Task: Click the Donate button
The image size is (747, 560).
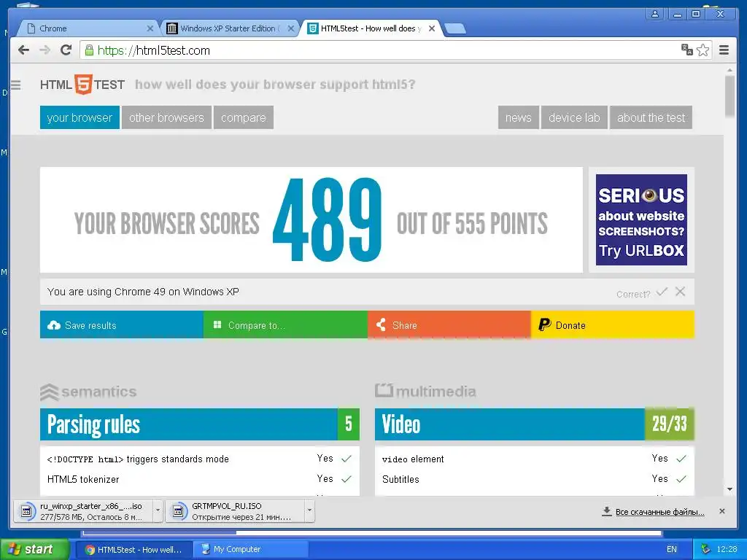Action: click(613, 324)
